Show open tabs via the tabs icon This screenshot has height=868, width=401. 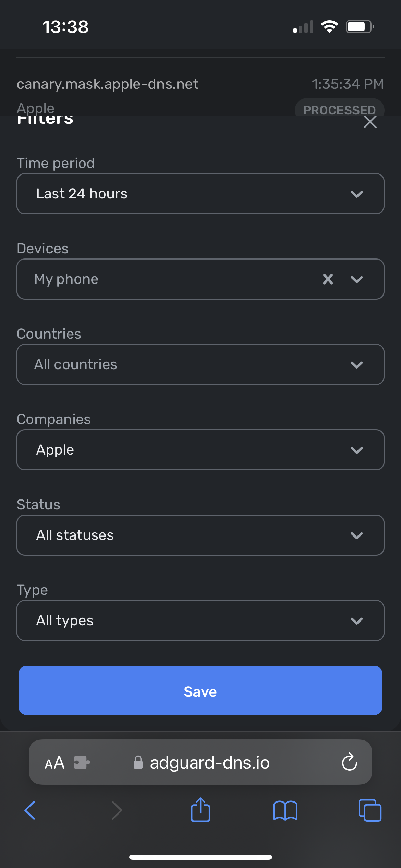coord(369,810)
